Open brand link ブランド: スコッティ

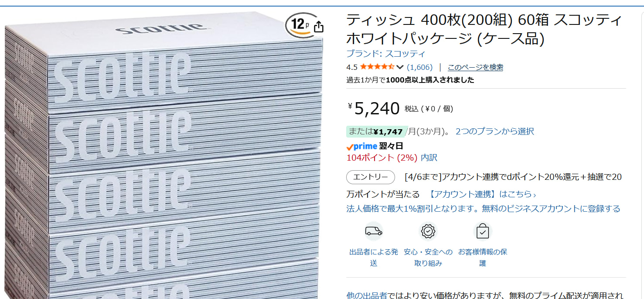pyautogui.click(x=385, y=54)
